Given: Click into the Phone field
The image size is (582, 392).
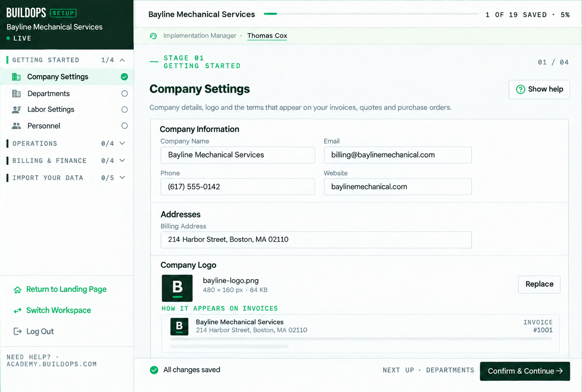Looking at the screenshot, I should click(x=238, y=187).
